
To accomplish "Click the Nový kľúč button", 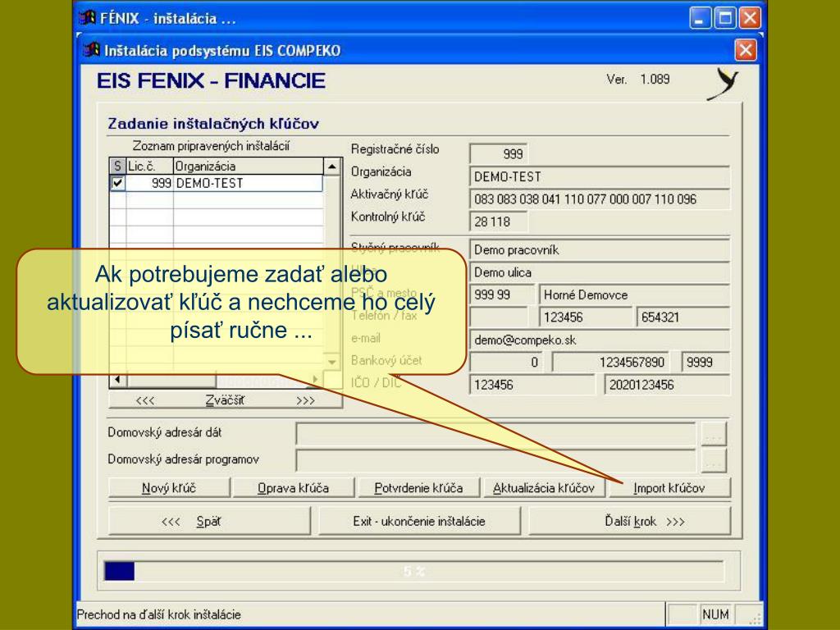I will coord(169,488).
